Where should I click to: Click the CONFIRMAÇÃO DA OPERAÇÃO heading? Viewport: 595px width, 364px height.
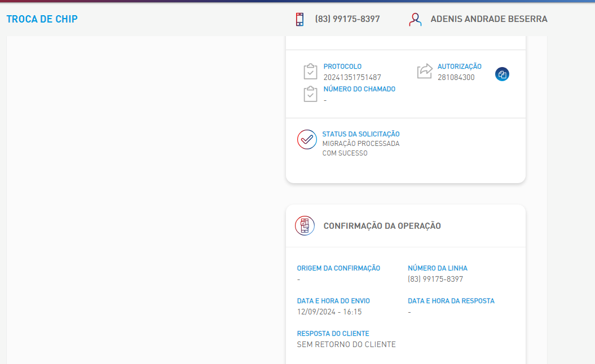point(382,226)
